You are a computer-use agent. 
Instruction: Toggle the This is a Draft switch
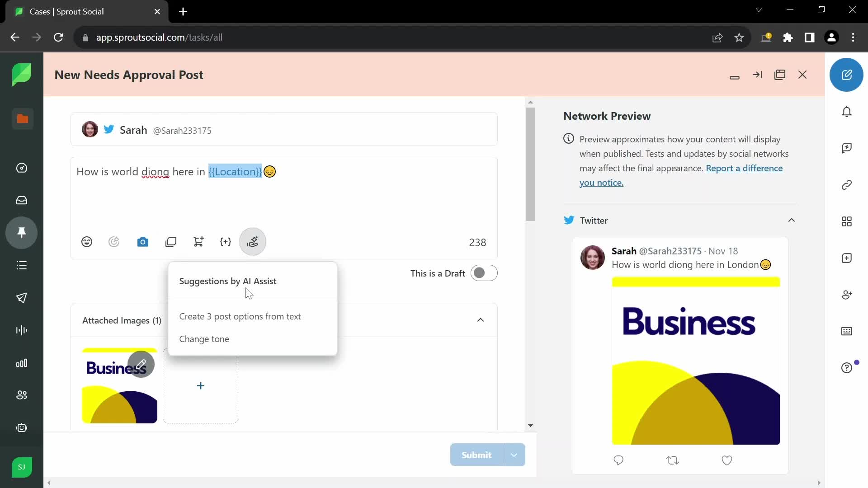[x=483, y=273]
